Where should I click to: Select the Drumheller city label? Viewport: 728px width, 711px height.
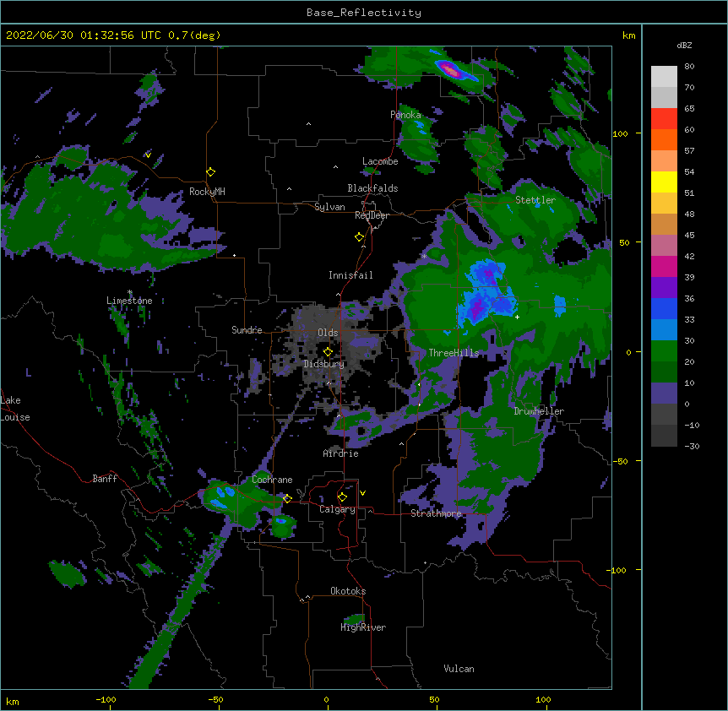[539, 411]
